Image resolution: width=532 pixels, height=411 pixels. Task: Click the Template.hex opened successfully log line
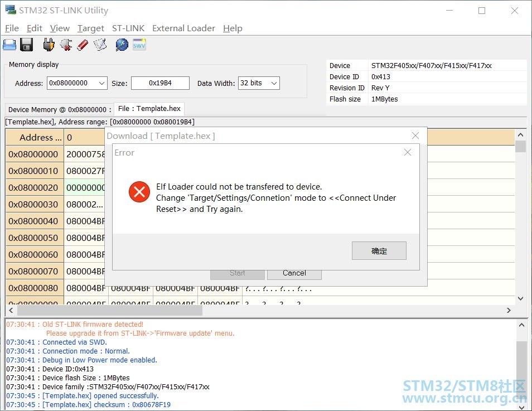(x=83, y=396)
